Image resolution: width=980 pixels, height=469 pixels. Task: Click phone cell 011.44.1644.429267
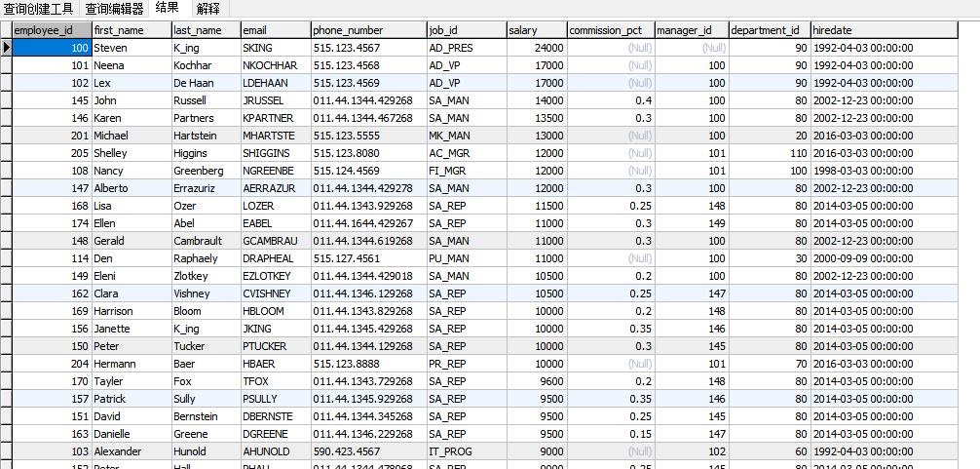[369, 223]
